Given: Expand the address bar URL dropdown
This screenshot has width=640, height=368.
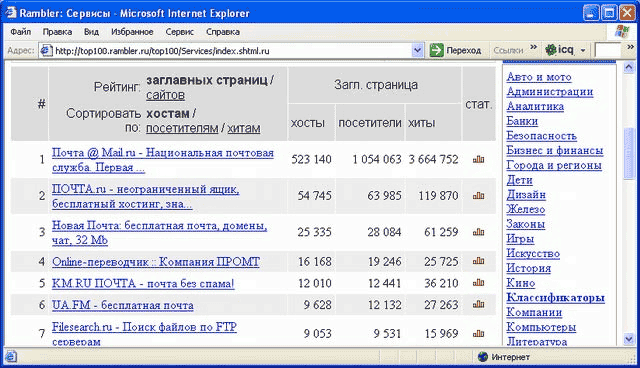Looking at the screenshot, I should 417,51.
